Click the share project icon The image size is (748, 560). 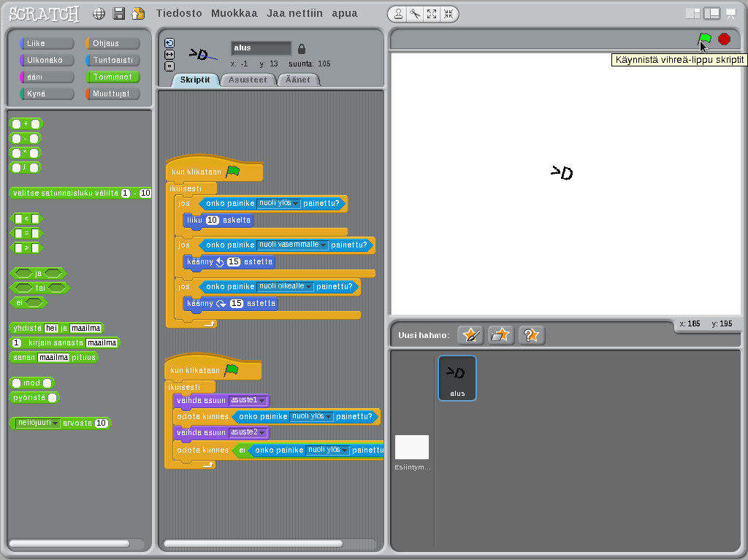tap(138, 14)
